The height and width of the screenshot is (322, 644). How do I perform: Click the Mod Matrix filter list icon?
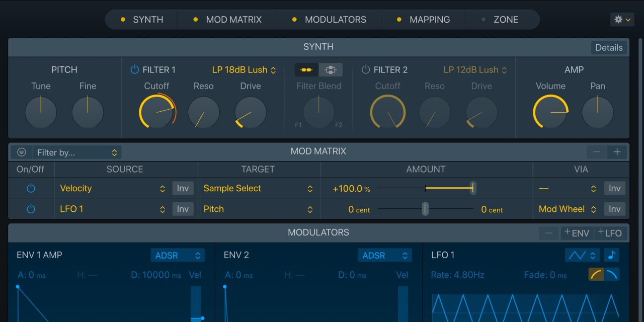coord(21,152)
